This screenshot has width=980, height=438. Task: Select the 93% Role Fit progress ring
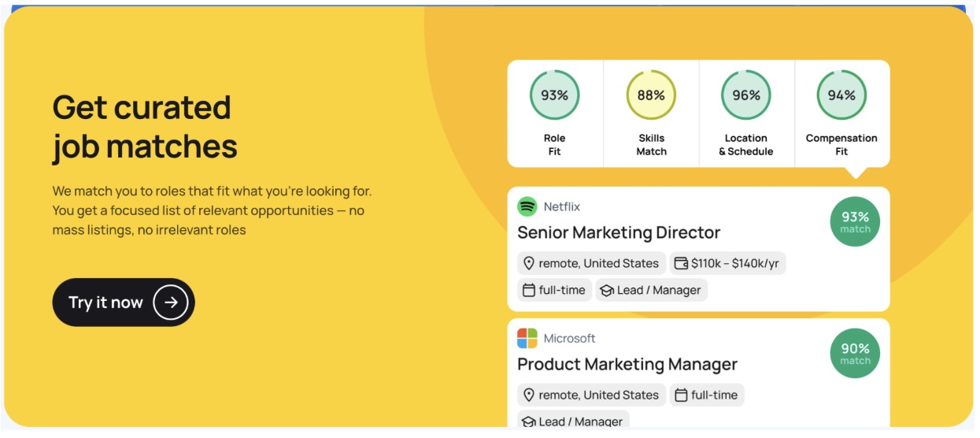point(555,95)
